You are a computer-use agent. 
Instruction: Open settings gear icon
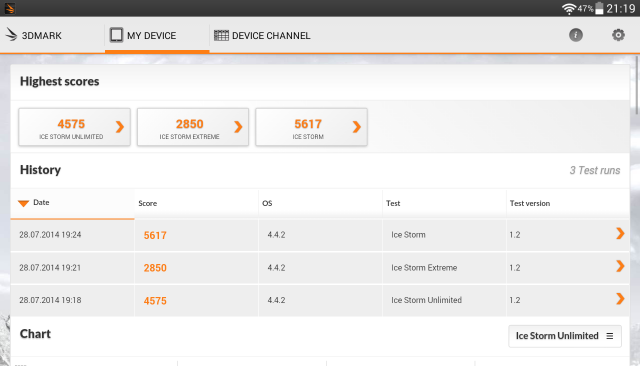pos(618,35)
